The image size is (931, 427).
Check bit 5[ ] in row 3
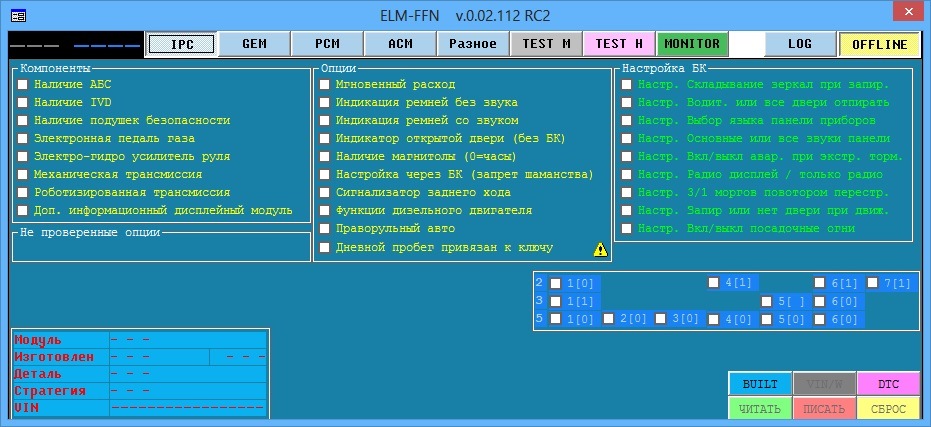point(767,301)
